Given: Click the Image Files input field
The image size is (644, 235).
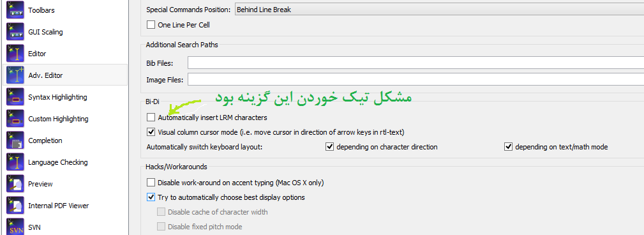Looking at the screenshot, I should pyautogui.click(x=416, y=79).
